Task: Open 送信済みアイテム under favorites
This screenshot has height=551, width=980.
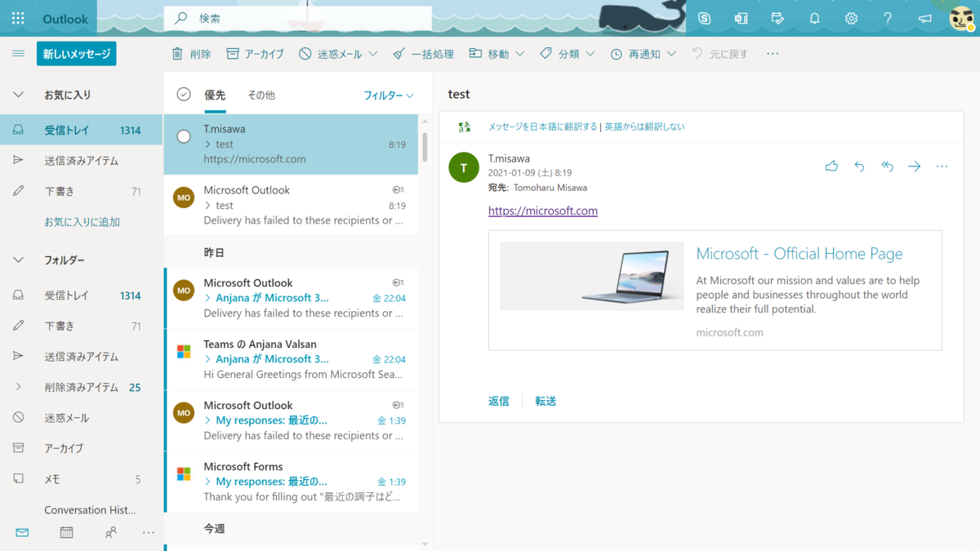Action: 82,161
